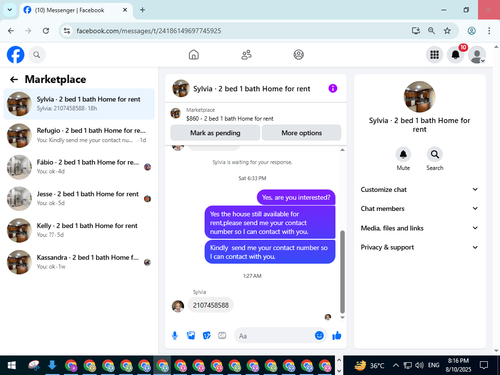Close the Messenger | Facebook tab

(x=125, y=10)
